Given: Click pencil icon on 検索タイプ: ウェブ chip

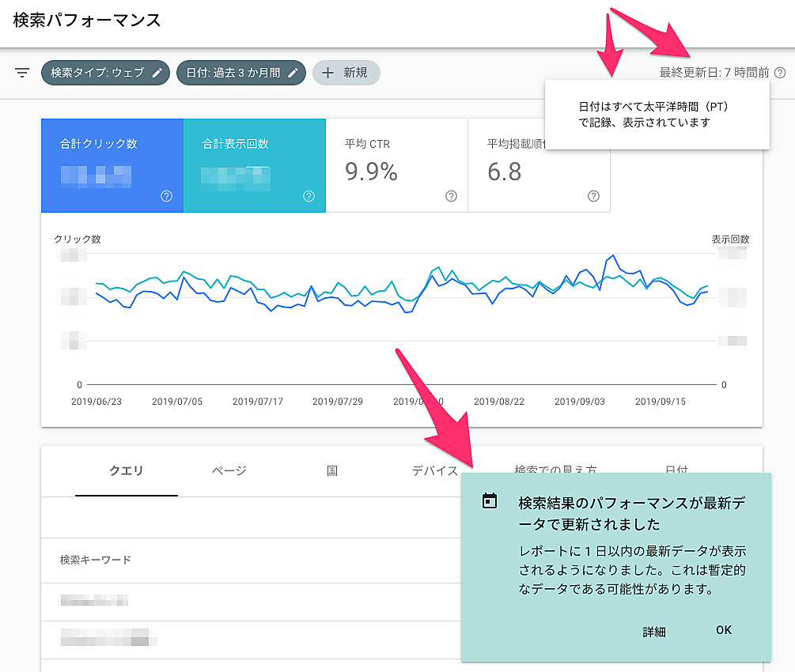Looking at the screenshot, I should (x=158, y=73).
